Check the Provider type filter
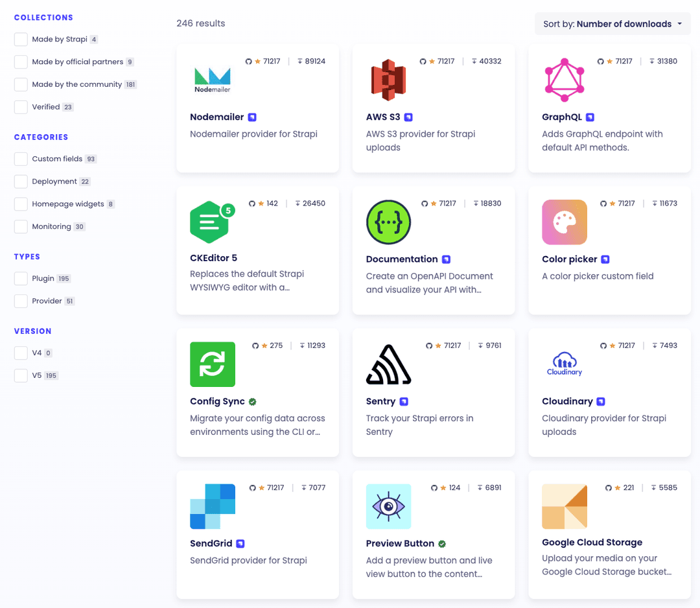The image size is (700, 608). click(21, 301)
